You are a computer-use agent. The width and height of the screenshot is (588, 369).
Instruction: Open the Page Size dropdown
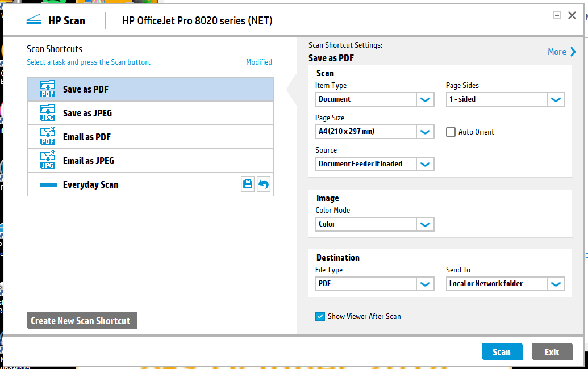click(x=425, y=132)
